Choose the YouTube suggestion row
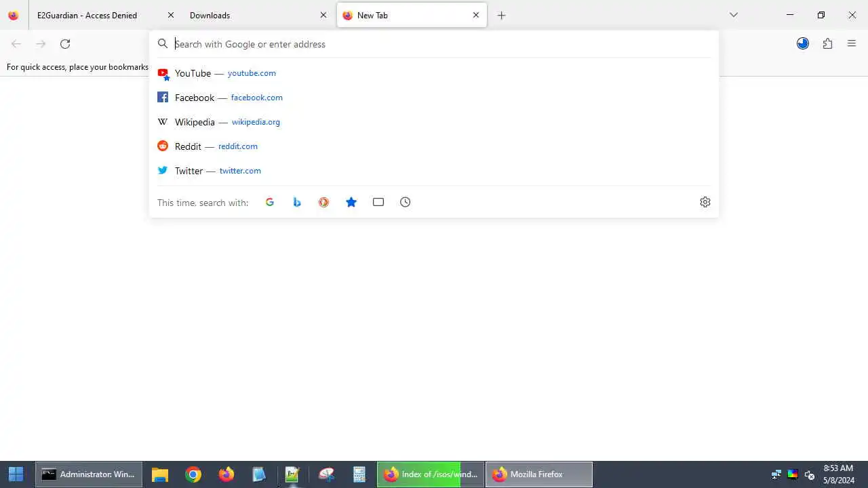Viewport: 868px width, 488px height. click(434, 73)
